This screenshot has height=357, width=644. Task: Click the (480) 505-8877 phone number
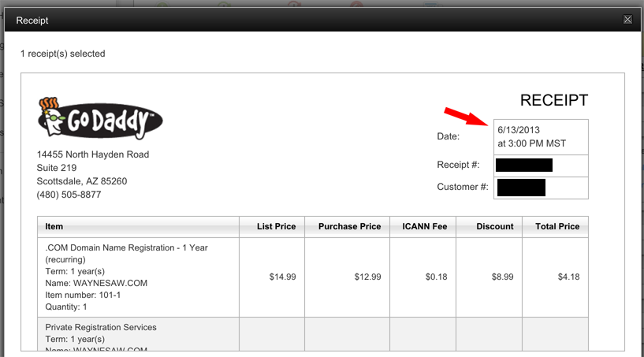point(69,195)
